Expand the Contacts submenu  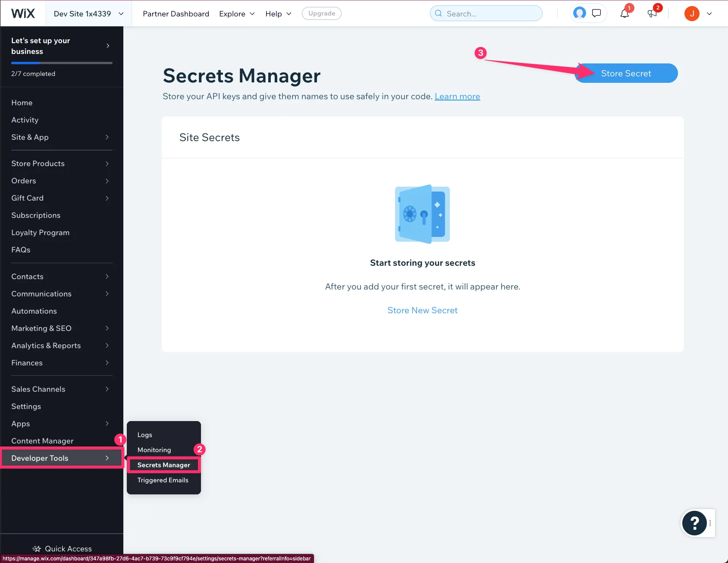[62, 277]
